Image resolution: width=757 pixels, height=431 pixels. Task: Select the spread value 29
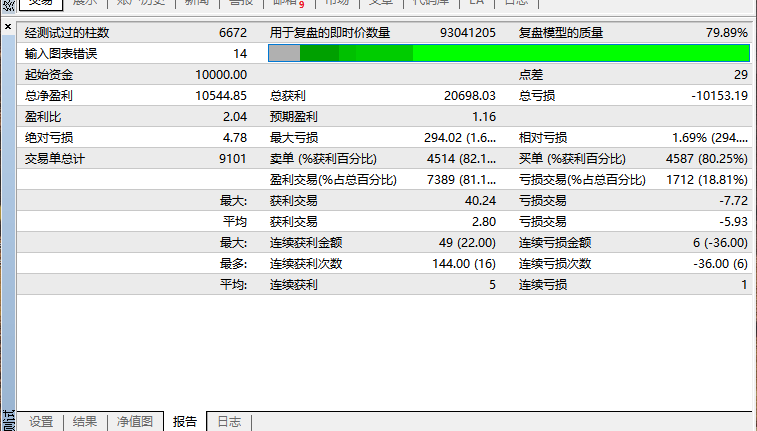click(x=741, y=75)
